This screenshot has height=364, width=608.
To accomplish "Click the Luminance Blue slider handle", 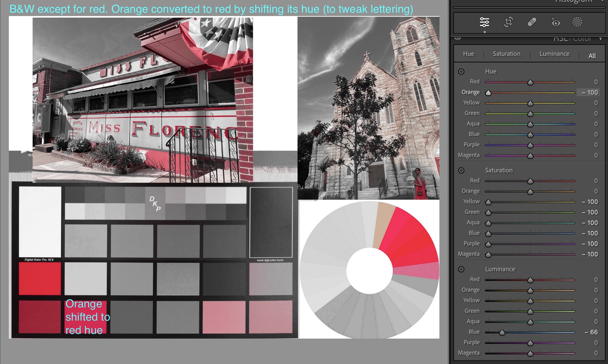I will pos(502,333).
